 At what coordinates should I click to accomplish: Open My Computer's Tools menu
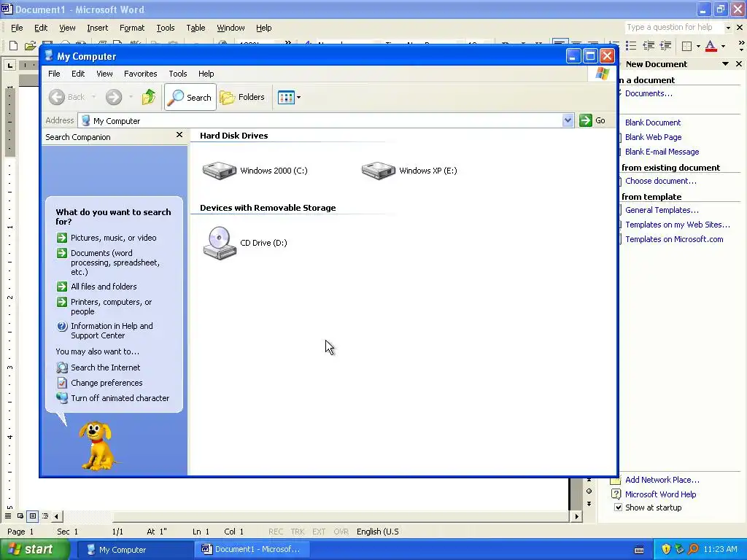[178, 74]
